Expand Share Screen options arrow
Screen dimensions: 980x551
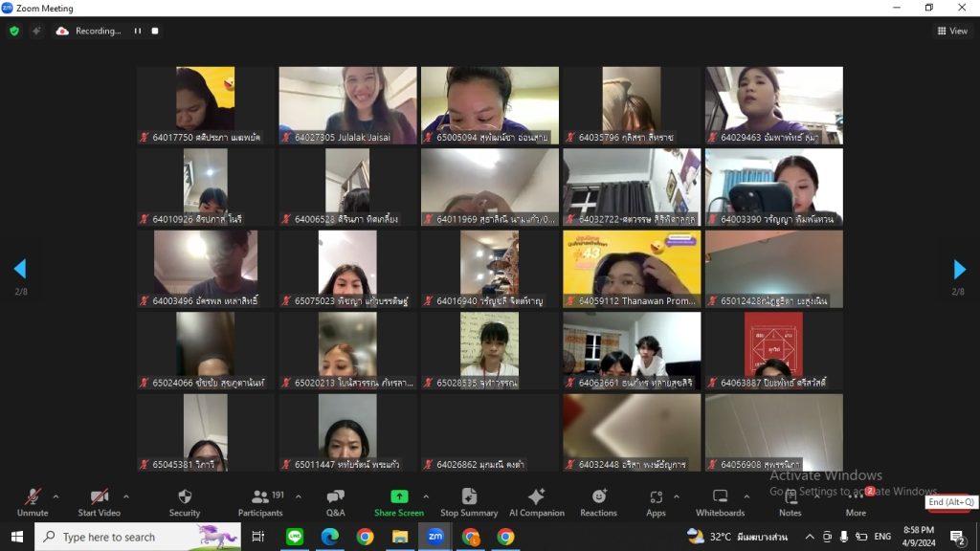[426, 497]
